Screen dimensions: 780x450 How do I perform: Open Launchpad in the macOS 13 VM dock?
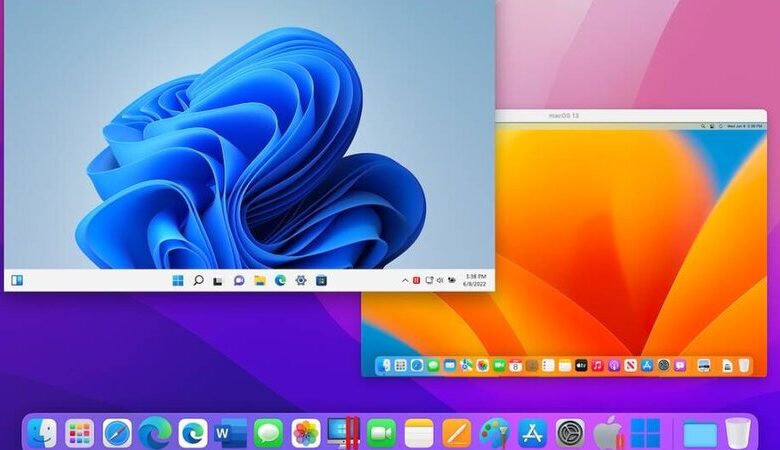[x=400, y=365]
